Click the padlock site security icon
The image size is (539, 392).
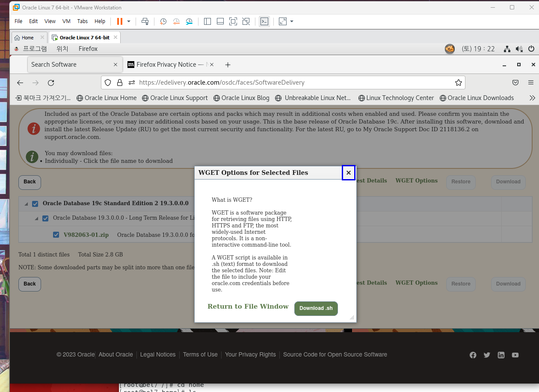click(120, 83)
